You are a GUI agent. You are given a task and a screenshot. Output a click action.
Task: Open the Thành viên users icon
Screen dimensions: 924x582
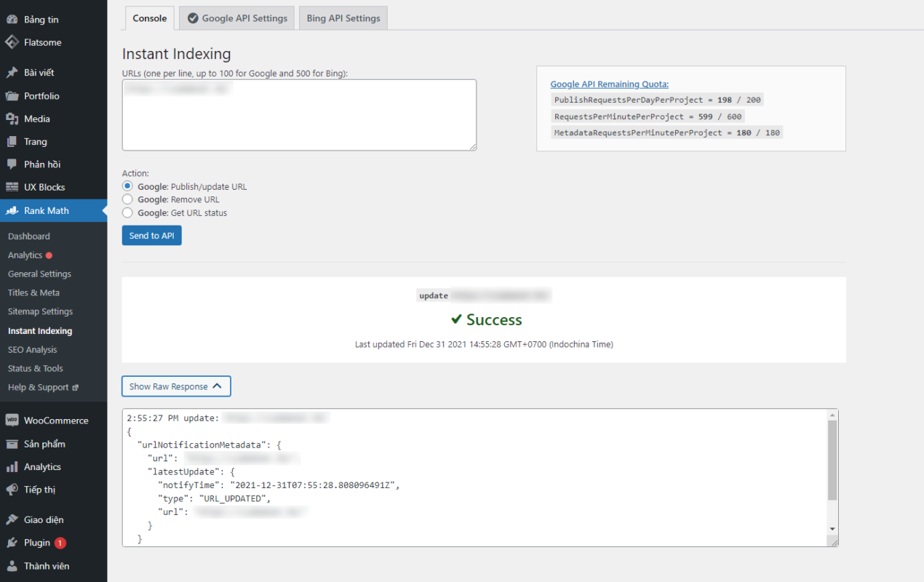click(x=12, y=566)
